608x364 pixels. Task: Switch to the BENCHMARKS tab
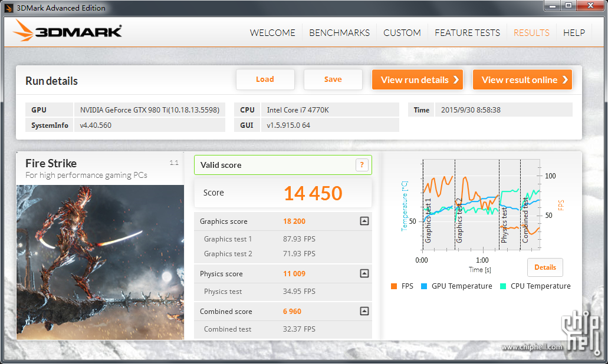[x=339, y=33]
